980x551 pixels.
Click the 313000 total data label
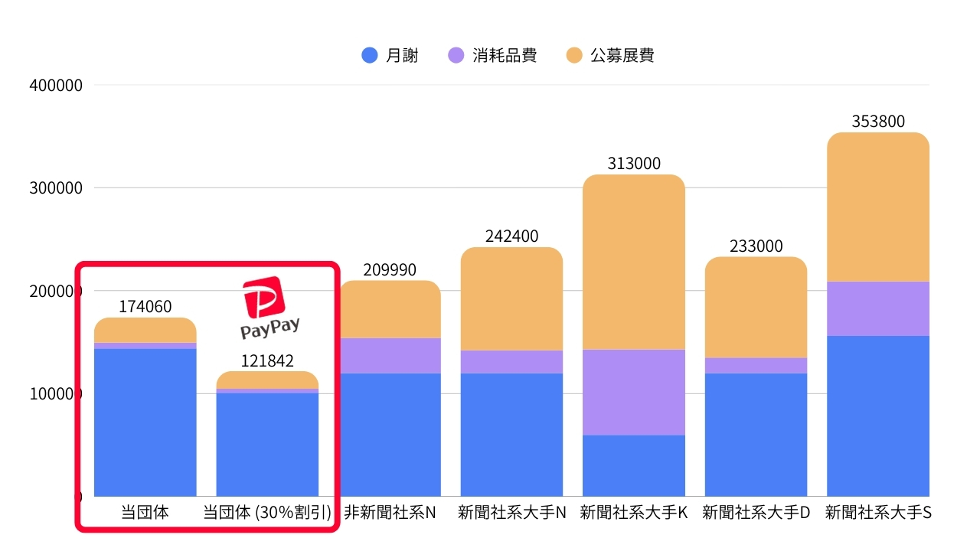click(x=633, y=164)
